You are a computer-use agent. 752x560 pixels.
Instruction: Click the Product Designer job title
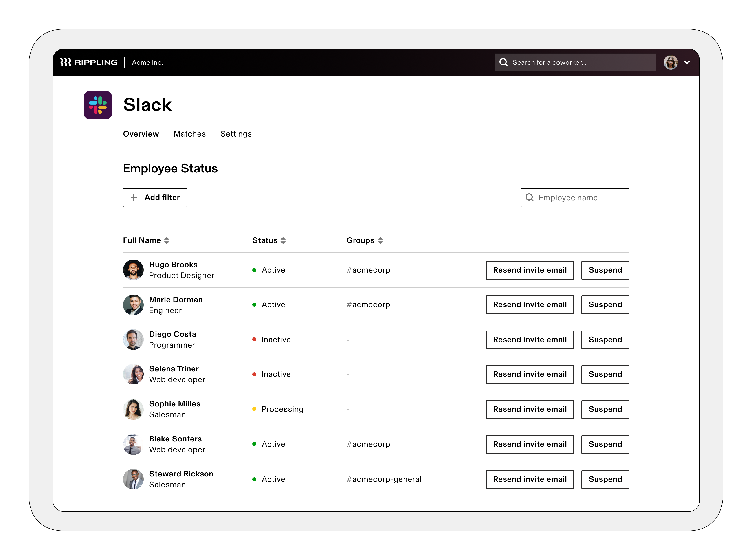pyautogui.click(x=182, y=275)
